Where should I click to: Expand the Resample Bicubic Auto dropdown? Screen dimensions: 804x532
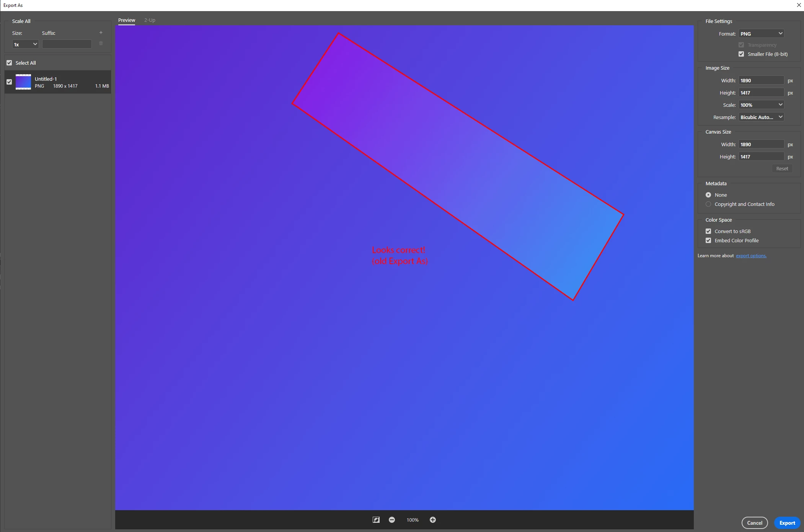(x=761, y=117)
